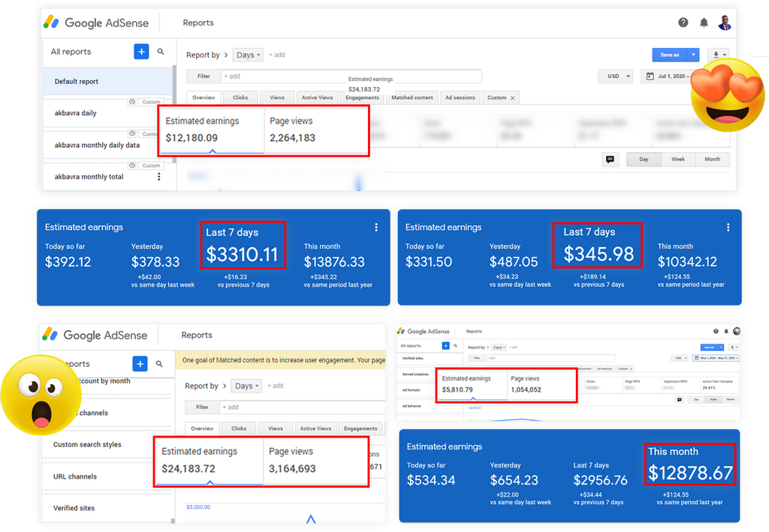
Task: Open the three-dot menu on the $3310.11 earnings card
Action: pos(376,227)
